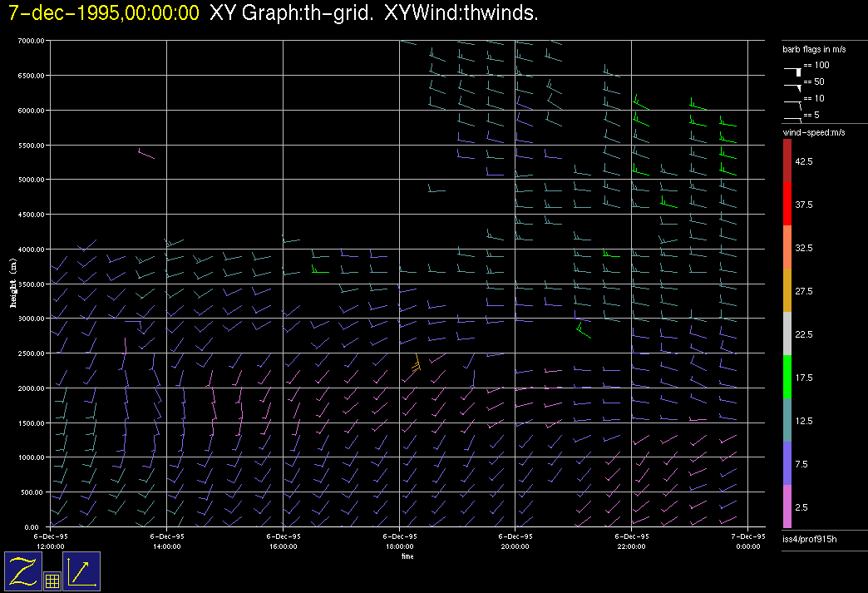The width and height of the screenshot is (868, 593).
Task: Click the Zebra 'Z' logo icon
Action: (x=22, y=571)
